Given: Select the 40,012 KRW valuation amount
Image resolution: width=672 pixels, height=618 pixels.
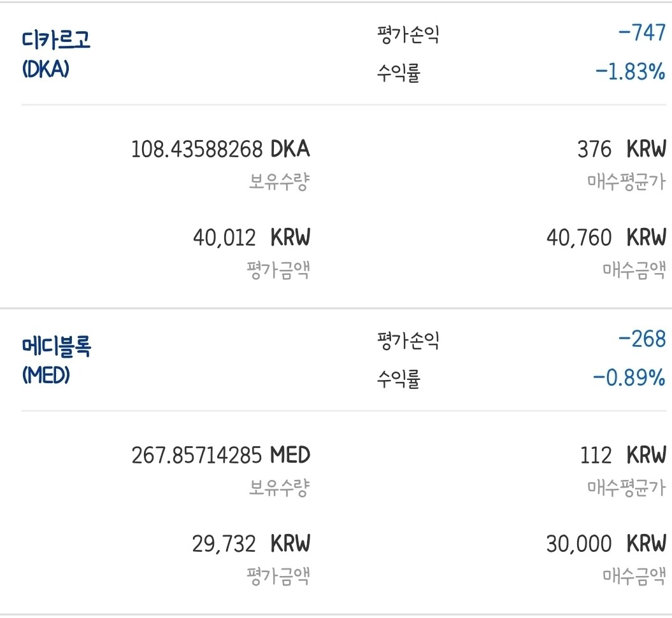Looking at the screenshot, I should pyautogui.click(x=251, y=238).
